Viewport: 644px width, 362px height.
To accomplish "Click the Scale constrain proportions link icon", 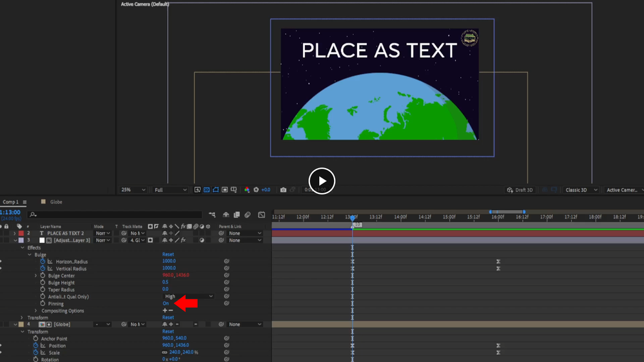I will pyautogui.click(x=164, y=352).
